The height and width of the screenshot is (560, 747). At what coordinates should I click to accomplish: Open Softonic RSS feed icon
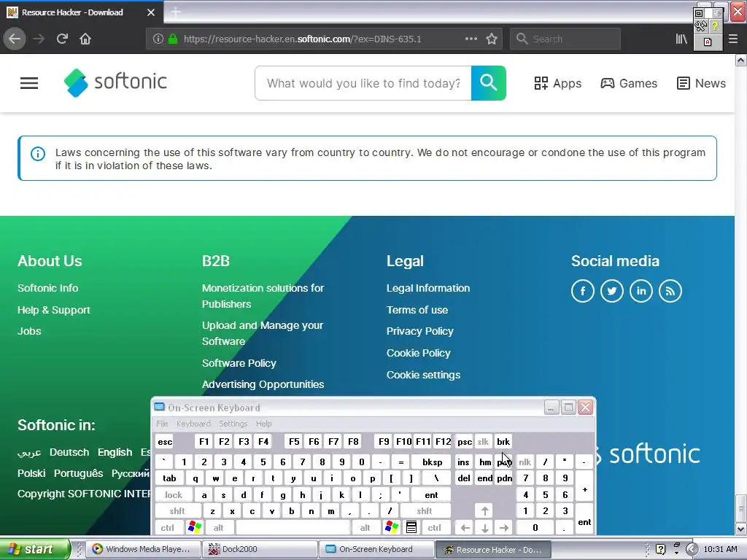[670, 291]
